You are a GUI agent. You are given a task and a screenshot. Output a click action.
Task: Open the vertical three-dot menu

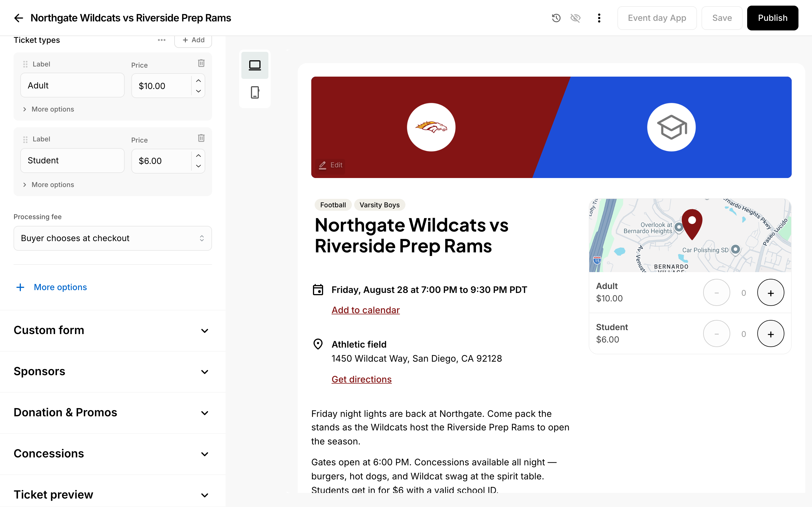tap(599, 18)
